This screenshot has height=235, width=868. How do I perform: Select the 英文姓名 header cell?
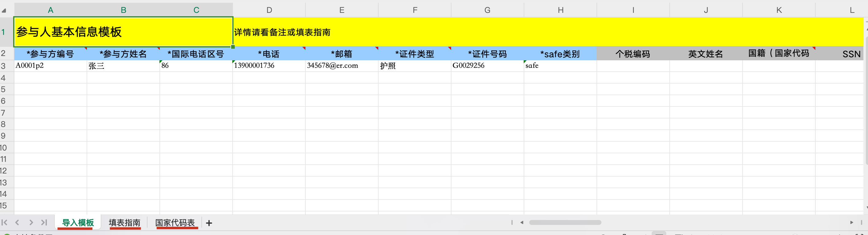(x=706, y=54)
